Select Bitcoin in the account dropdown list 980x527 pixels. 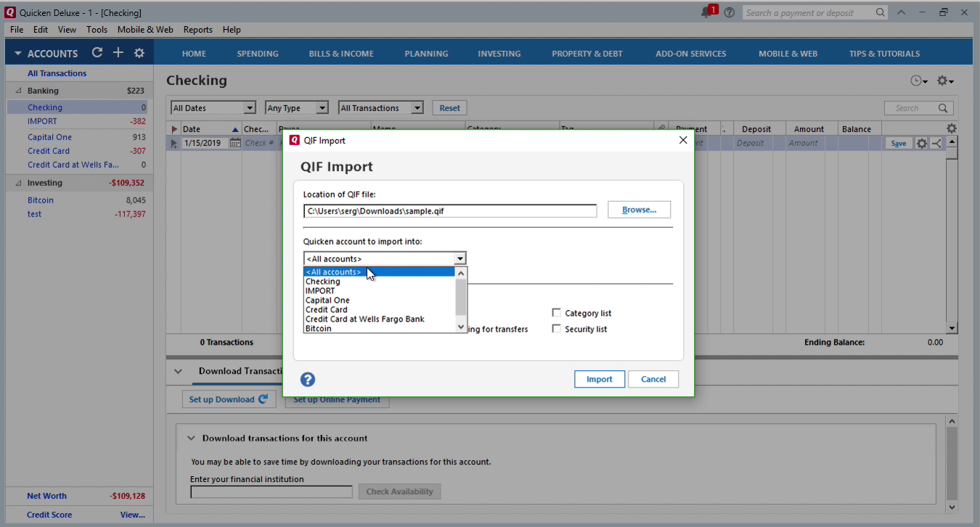tap(379, 328)
